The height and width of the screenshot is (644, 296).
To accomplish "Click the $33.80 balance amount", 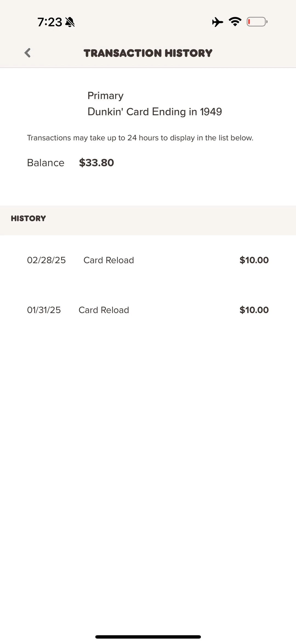I will point(96,163).
